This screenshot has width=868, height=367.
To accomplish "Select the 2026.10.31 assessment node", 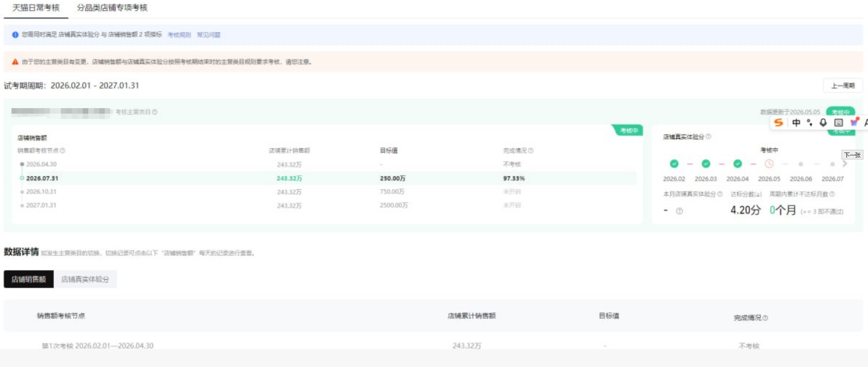I will pos(41,192).
